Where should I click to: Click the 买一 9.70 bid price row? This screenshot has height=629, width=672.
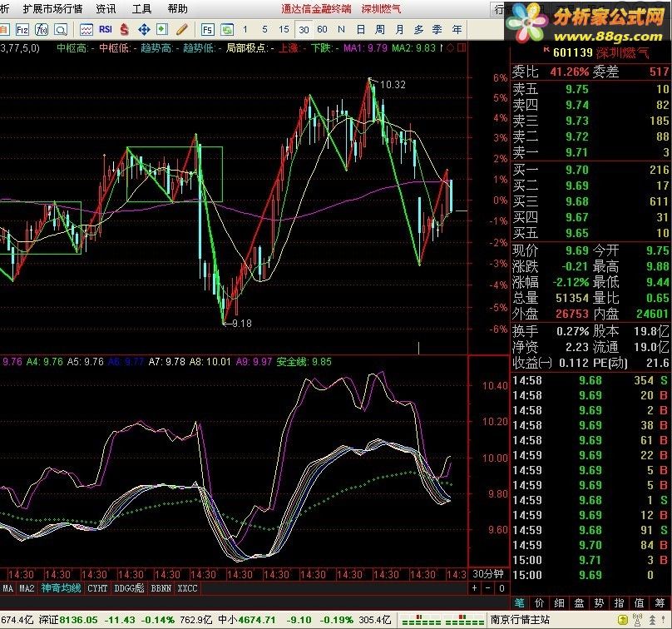(x=590, y=170)
